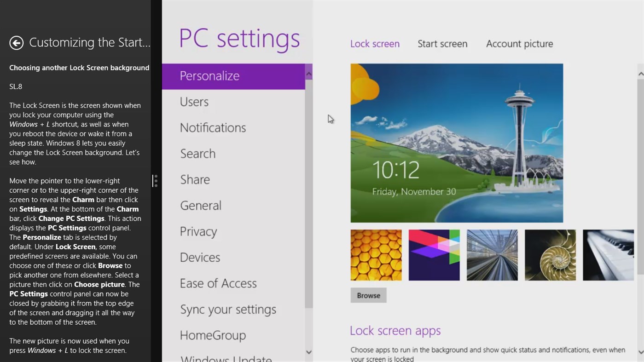Choose the nautilus shell thumbnail

(550, 255)
